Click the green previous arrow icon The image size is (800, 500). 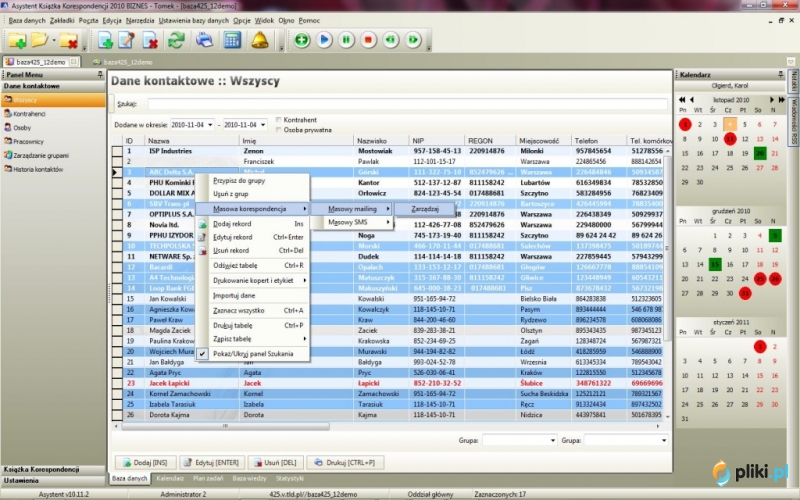[x=391, y=40]
